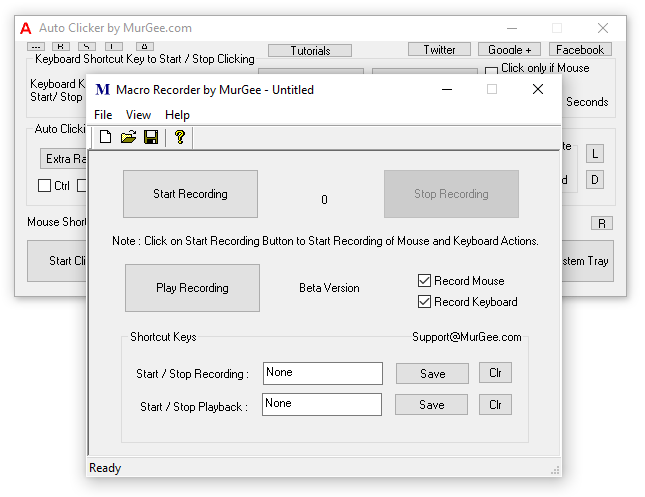This screenshot has width=645, height=497.
Task: Click the Open folder toolbar icon
Action: [128, 137]
